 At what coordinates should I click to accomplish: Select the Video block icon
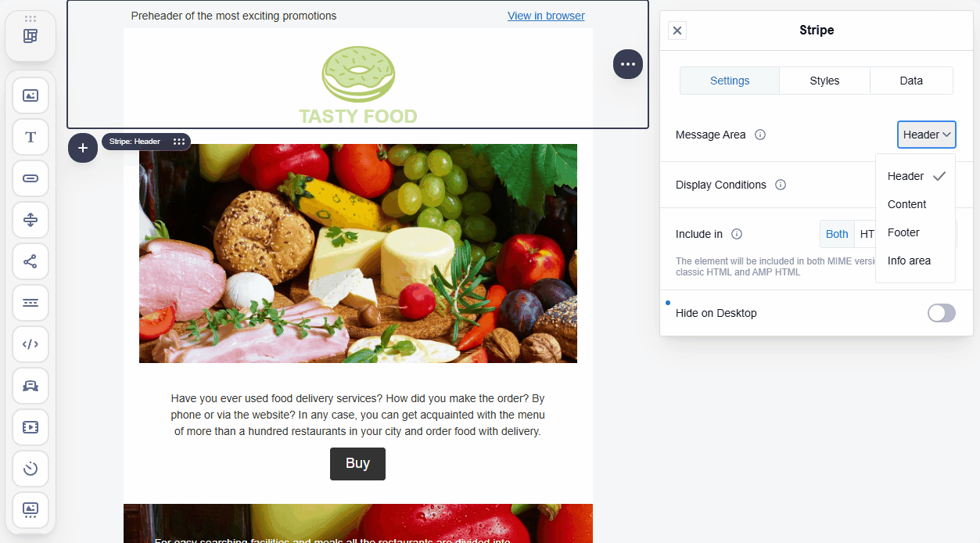coord(31,427)
